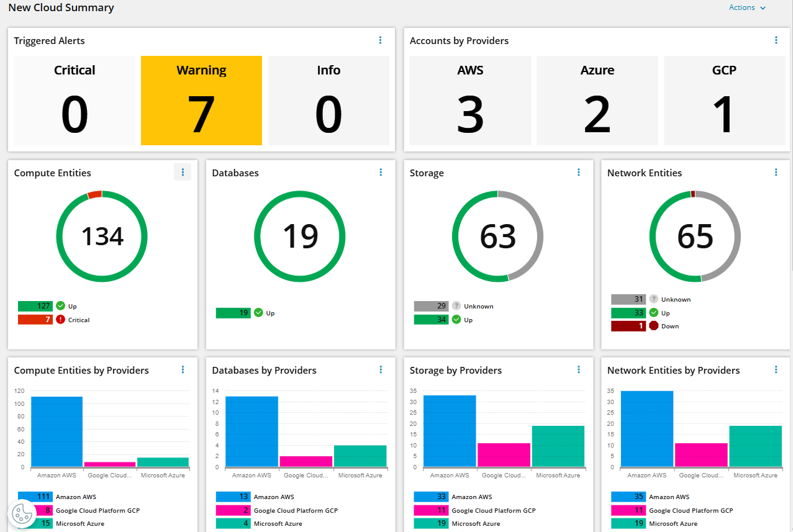The height and width of the screenshot is (532, 793).
Task: Click the Amazon AWS bar in Compute chart
Action: [x=57, y=431]
